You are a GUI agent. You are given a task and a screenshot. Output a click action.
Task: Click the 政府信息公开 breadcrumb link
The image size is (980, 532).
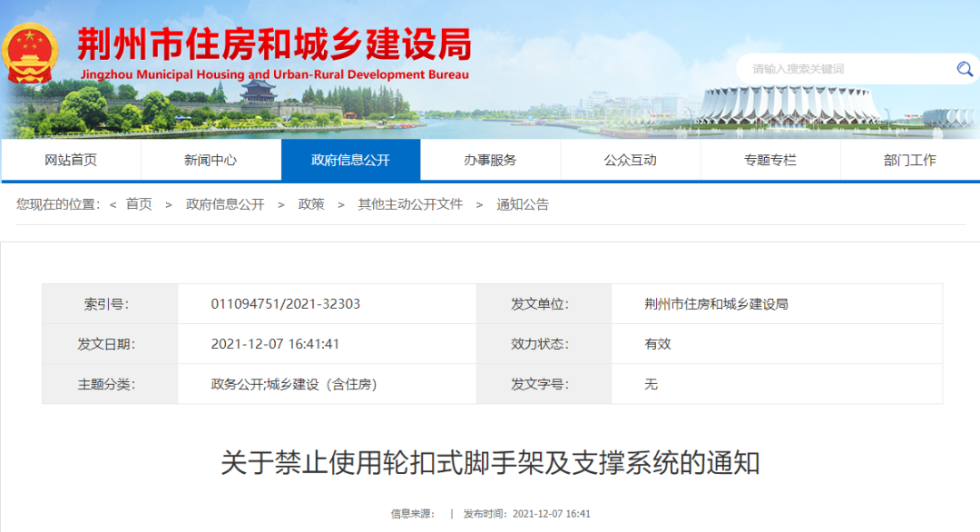tap(225, 204)
